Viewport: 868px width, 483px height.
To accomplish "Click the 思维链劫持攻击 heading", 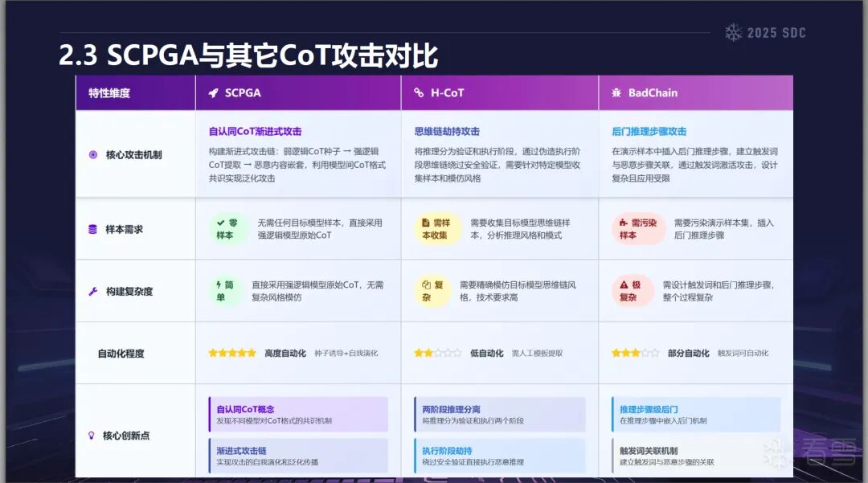I will tap(447, 132).
